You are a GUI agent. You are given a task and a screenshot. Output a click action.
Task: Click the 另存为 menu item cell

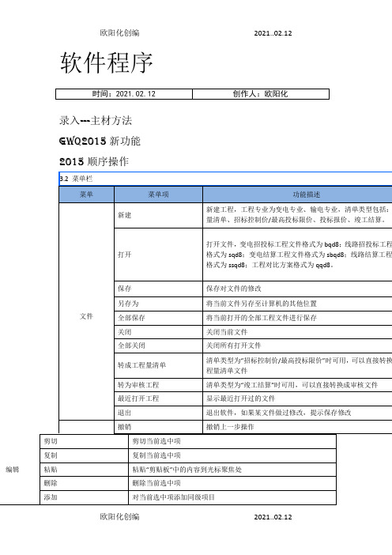158,304
